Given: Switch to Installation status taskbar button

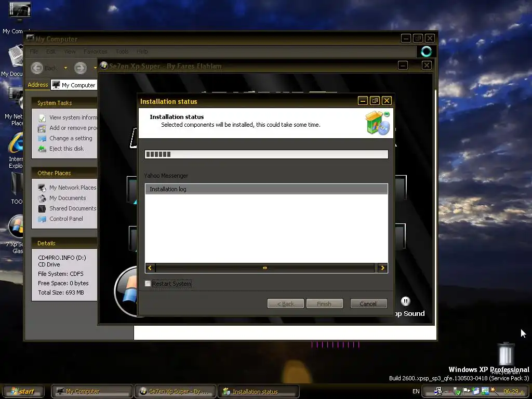Looking at the screenshot, I should (258, 391).
